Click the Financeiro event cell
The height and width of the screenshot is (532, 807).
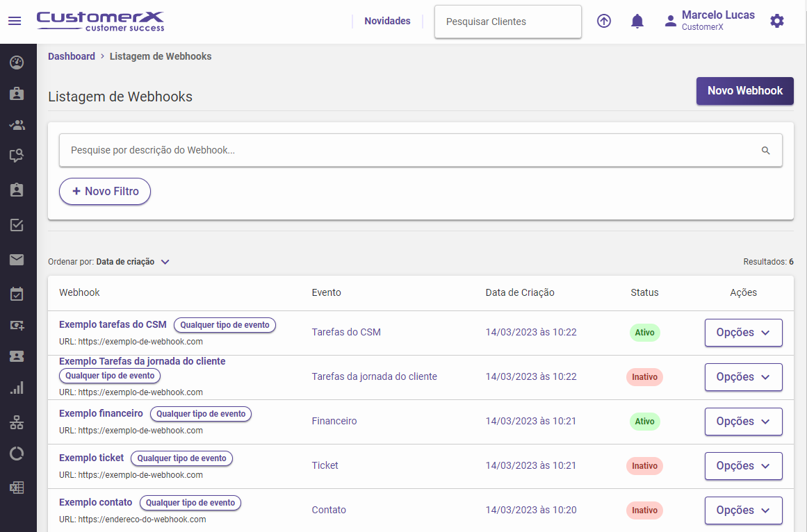334,421
